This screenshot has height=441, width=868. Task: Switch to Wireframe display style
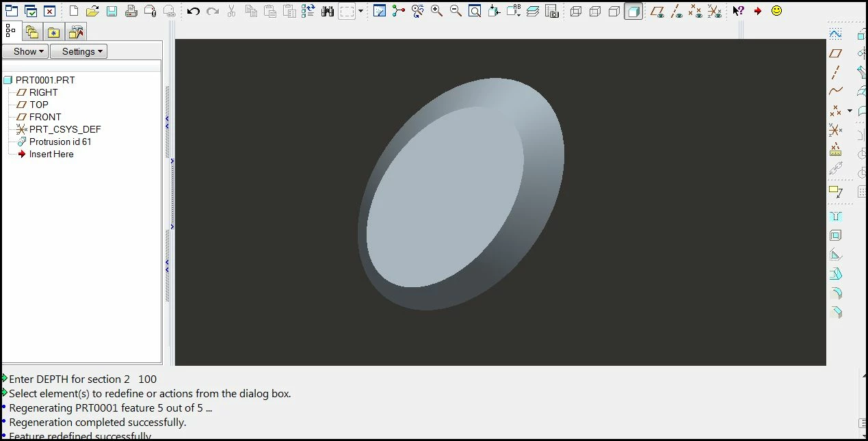pyautogui.click(x=576, y=11)
